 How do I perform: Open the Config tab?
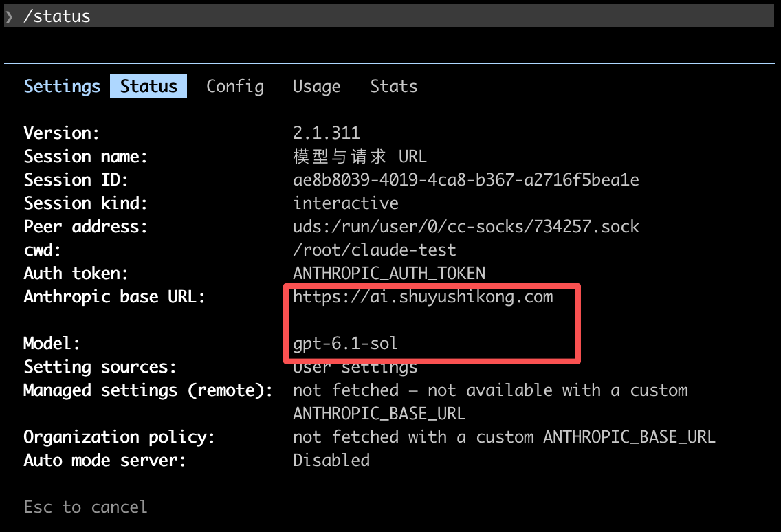tap(235, 87)
